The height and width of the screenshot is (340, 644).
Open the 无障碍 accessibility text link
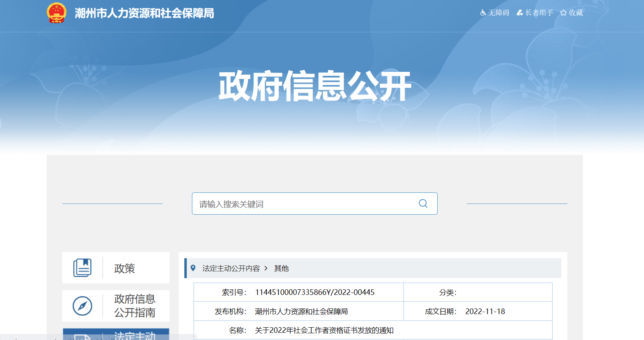tap(499, 13)
